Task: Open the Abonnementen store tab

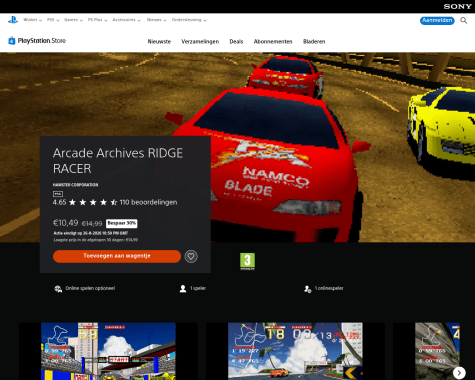Action: click(x=273, y=42)
